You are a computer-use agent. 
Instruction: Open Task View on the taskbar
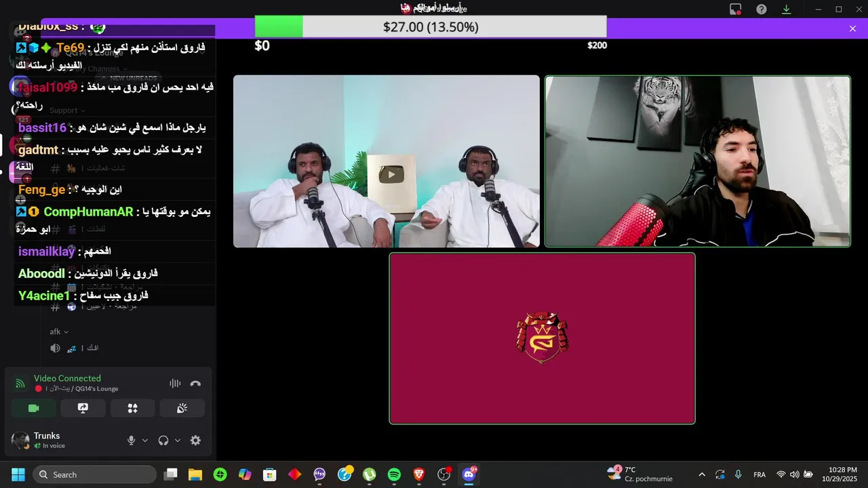click(x=171, y=474)
